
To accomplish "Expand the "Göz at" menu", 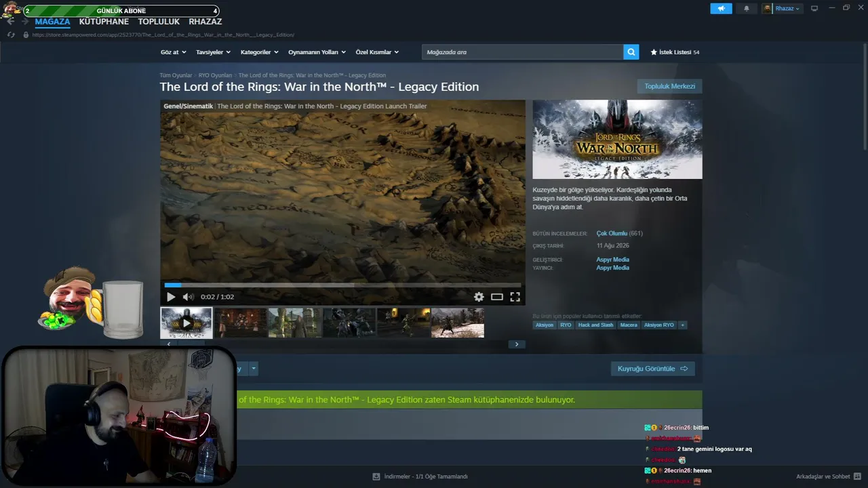I will [x=173, y=52].
